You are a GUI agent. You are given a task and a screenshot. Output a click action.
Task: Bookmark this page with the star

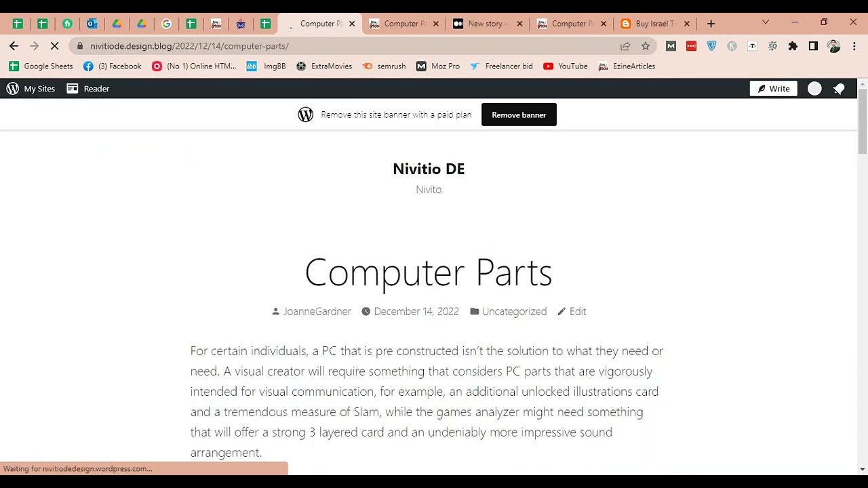[646, 46]
